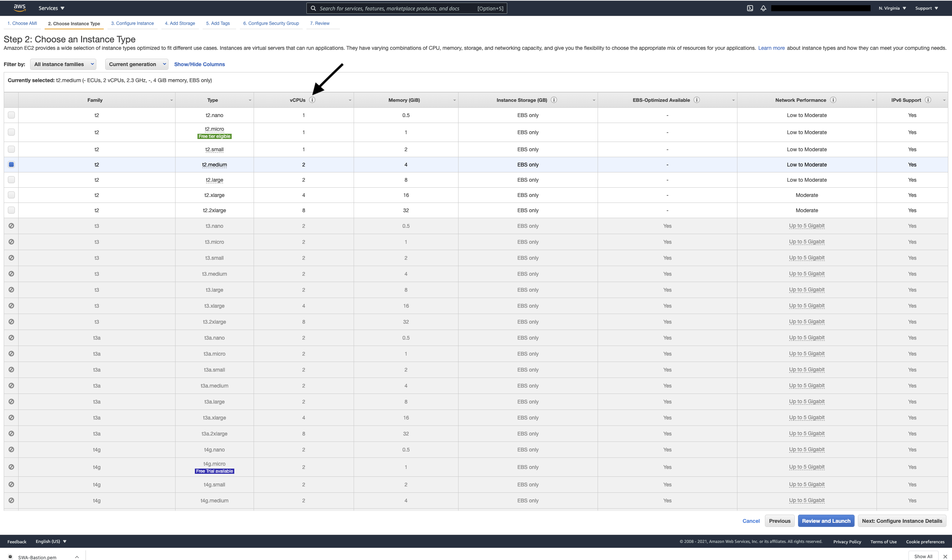
Task: Click the vCPUs column info icon
Action: [312, 100]
